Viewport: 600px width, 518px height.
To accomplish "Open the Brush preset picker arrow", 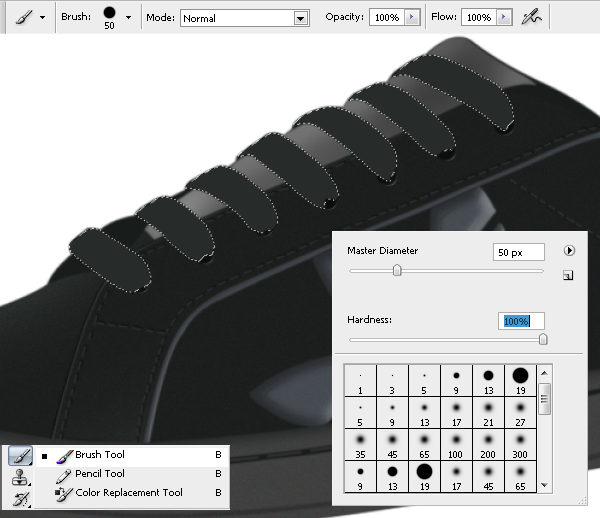I will [129, 18].
